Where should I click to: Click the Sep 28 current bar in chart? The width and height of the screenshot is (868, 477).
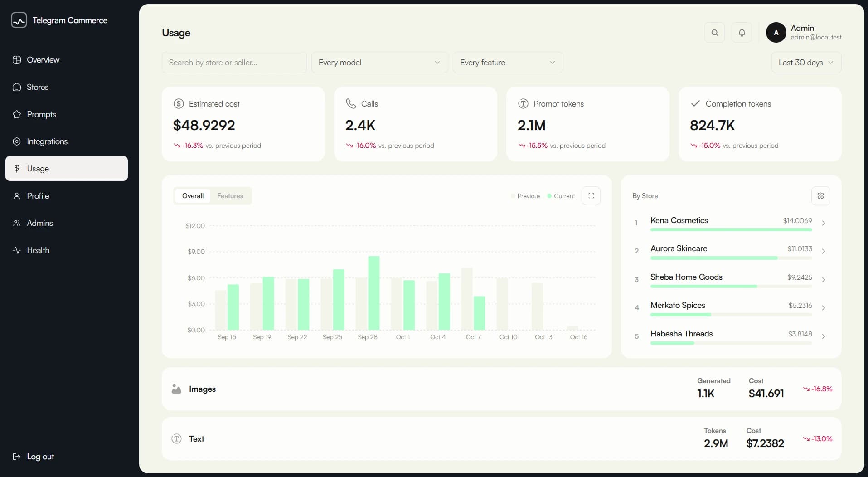click(x=374, y=293)
